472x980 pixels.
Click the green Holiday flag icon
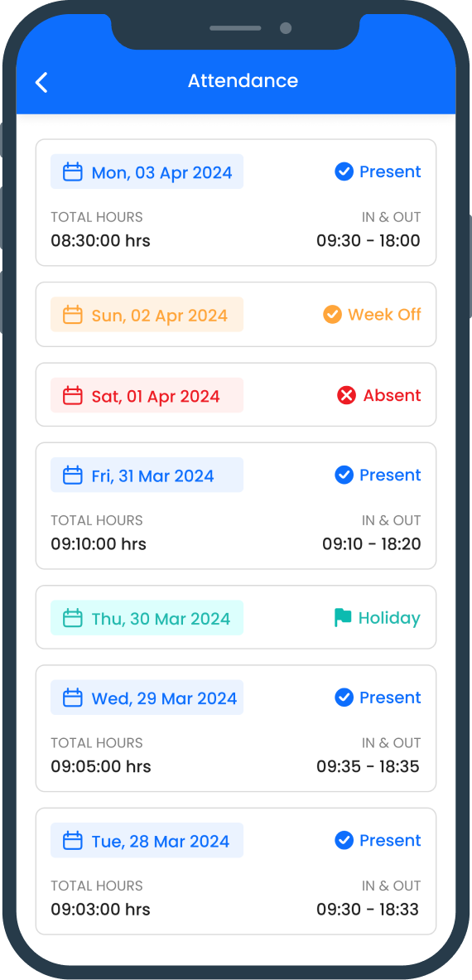[x=343, y=618]
